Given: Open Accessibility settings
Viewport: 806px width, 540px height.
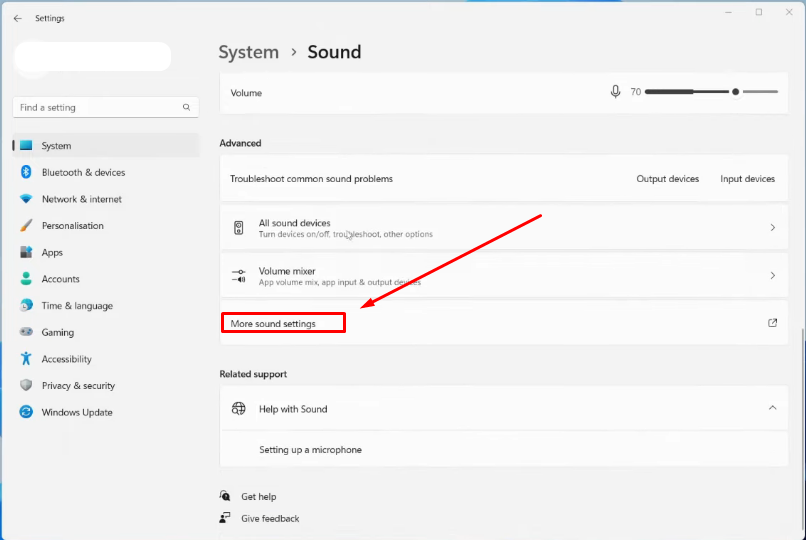Looking at the screenshot, I should 106,359.
